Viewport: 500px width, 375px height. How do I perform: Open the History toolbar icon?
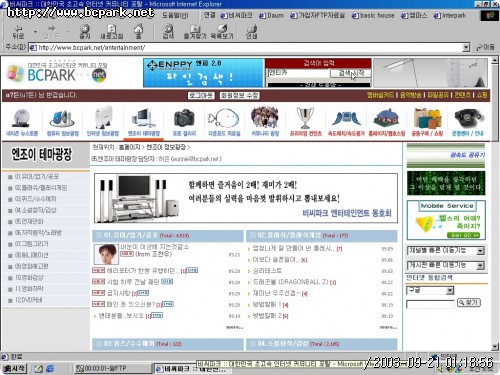click(x=222, y=32)
